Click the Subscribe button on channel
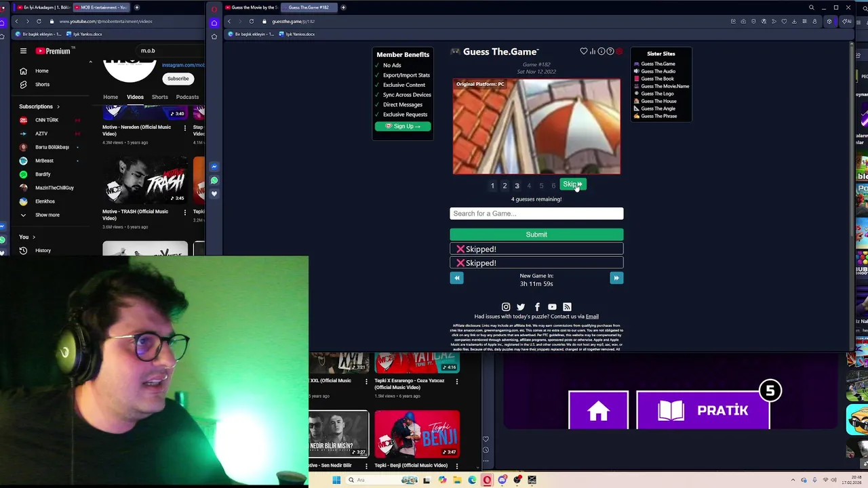868x488 pixels. tap(178, 79)
